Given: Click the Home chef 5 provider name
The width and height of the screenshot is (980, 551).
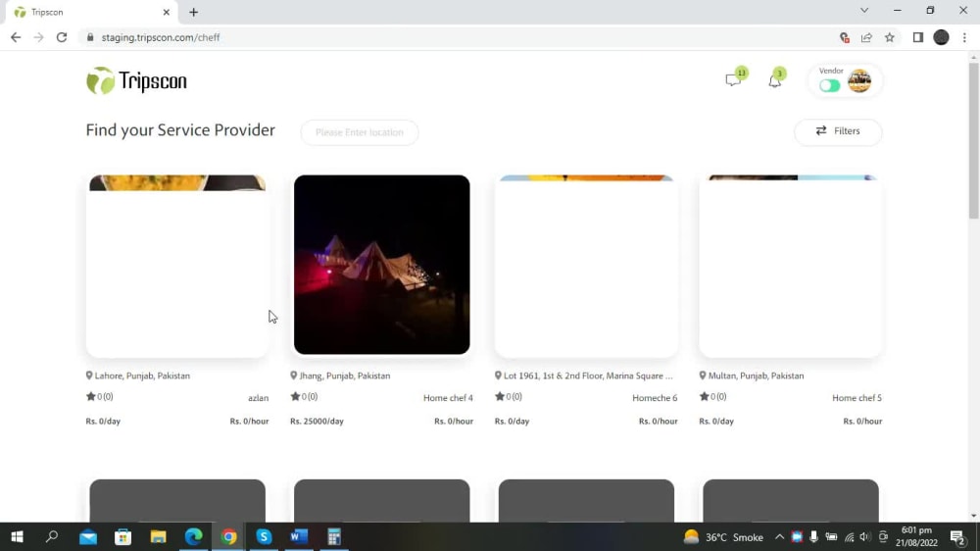Looking at the screenshot, I should click(x=857, y=398).
